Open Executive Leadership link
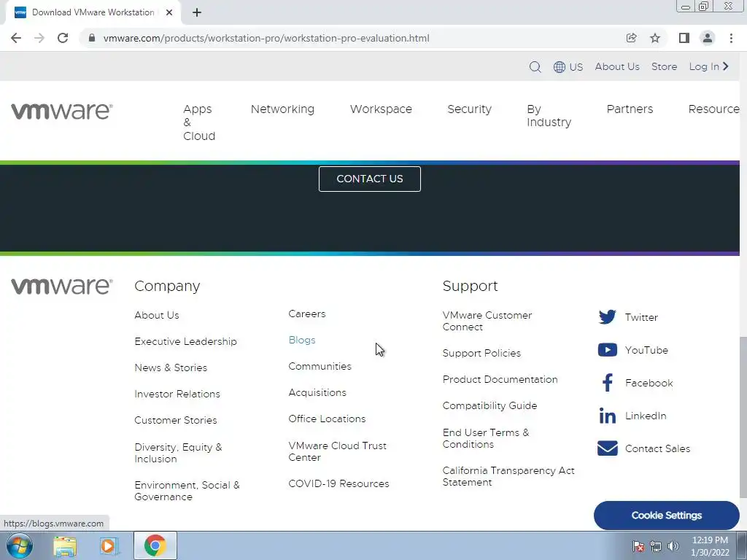 (185, 341)
